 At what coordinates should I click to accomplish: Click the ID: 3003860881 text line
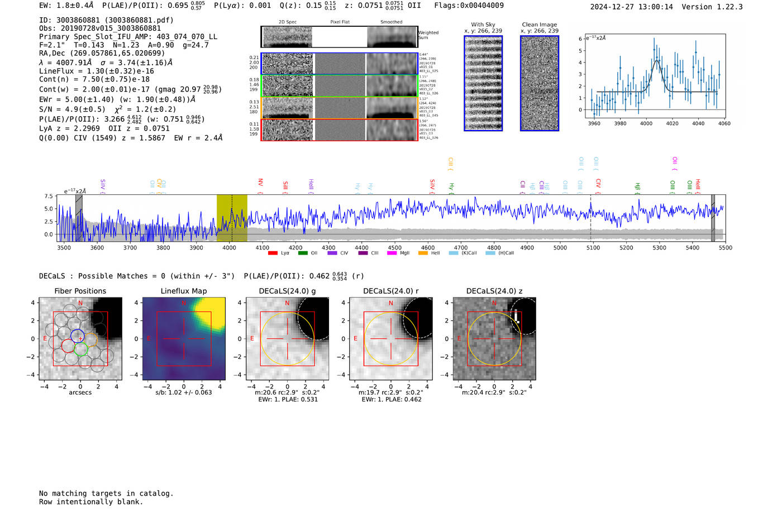[x=106, y=20]
